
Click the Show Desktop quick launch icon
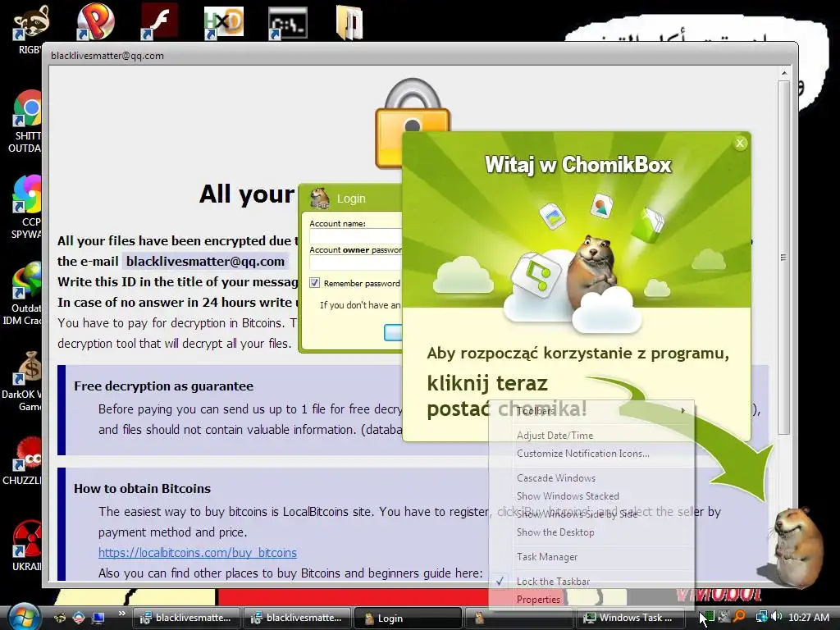(98, 617)
